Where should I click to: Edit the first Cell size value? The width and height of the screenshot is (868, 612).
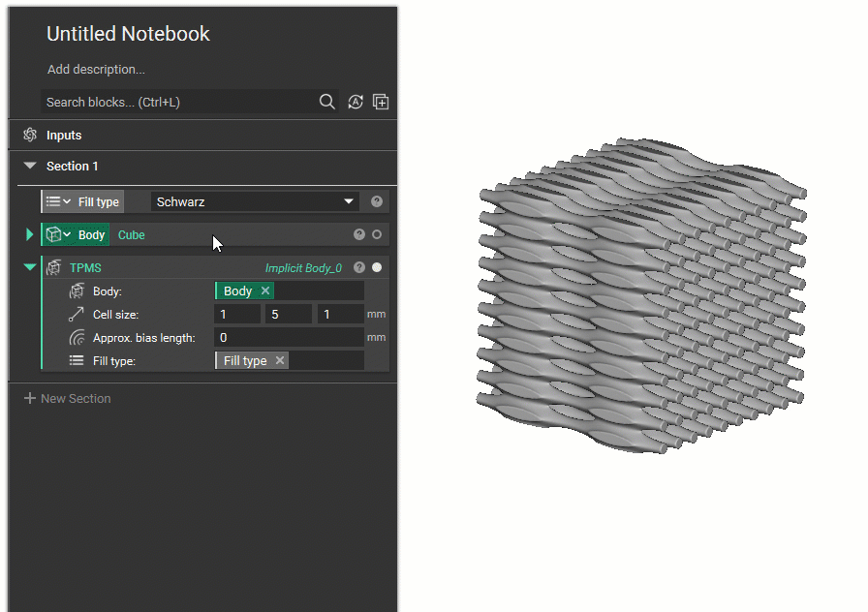(x=237, y=315)
